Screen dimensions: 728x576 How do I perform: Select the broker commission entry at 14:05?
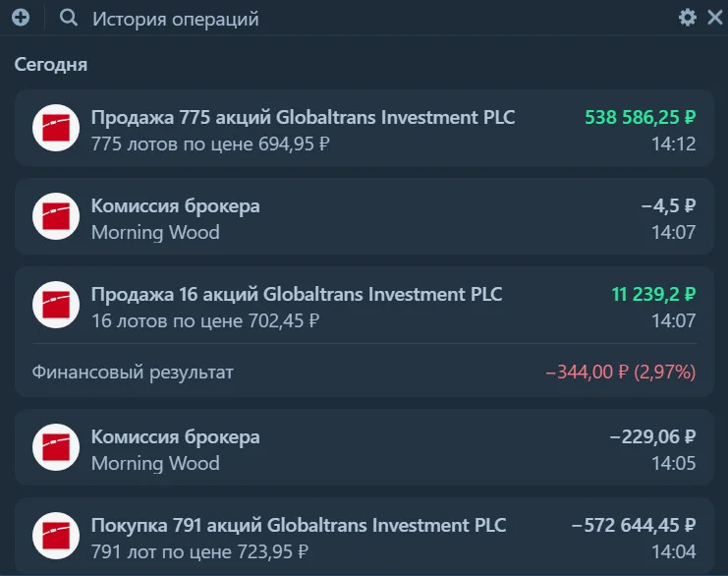pos(364,448)
